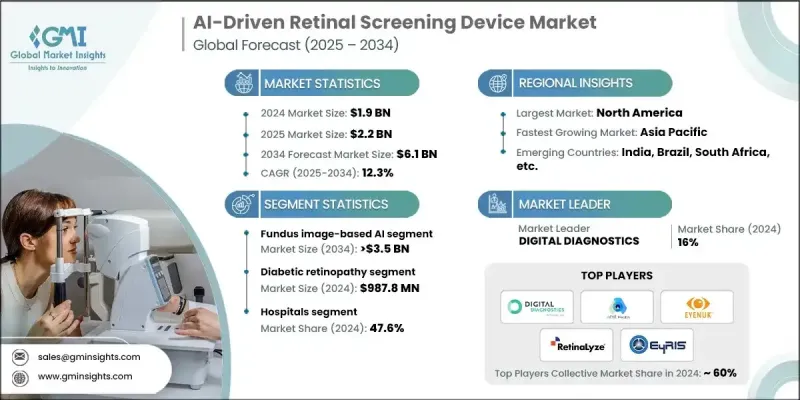The image size is (800, 400).
Task: Select the Digital Diagnostics logo card
Action: [x=537, y=306]
